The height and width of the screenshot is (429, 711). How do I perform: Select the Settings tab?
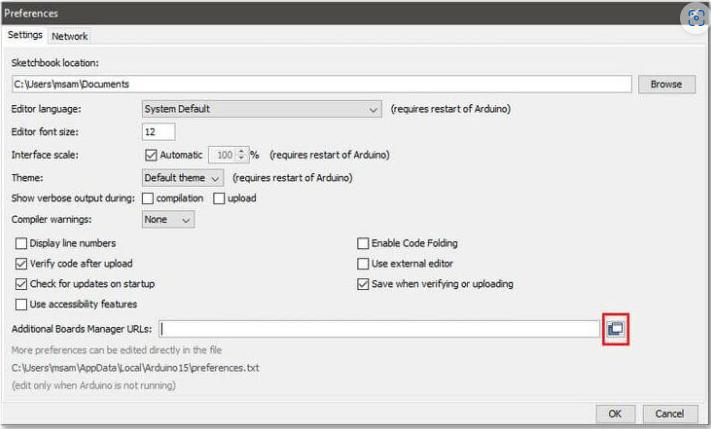pyautogui.click(x=25, y=35)
